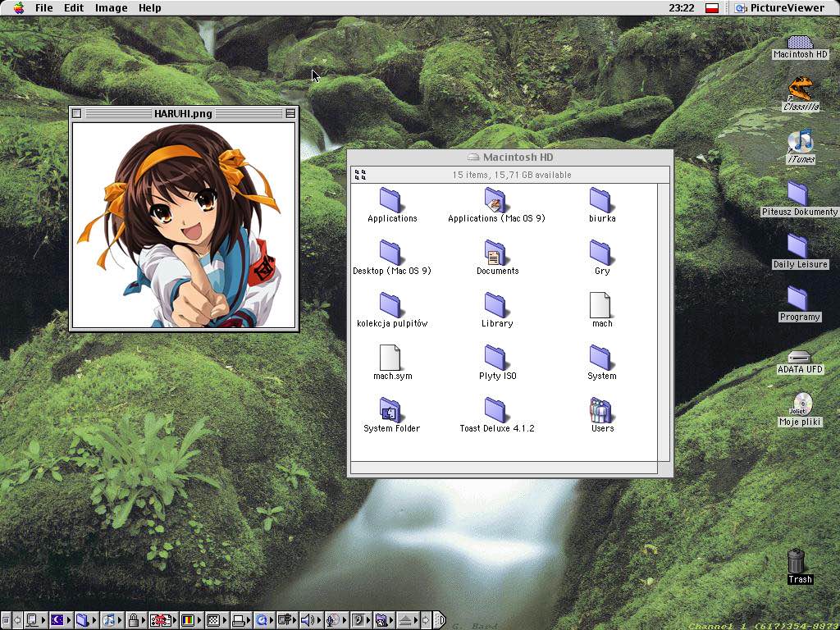Open the CD eject control strip module

[408, 620]
